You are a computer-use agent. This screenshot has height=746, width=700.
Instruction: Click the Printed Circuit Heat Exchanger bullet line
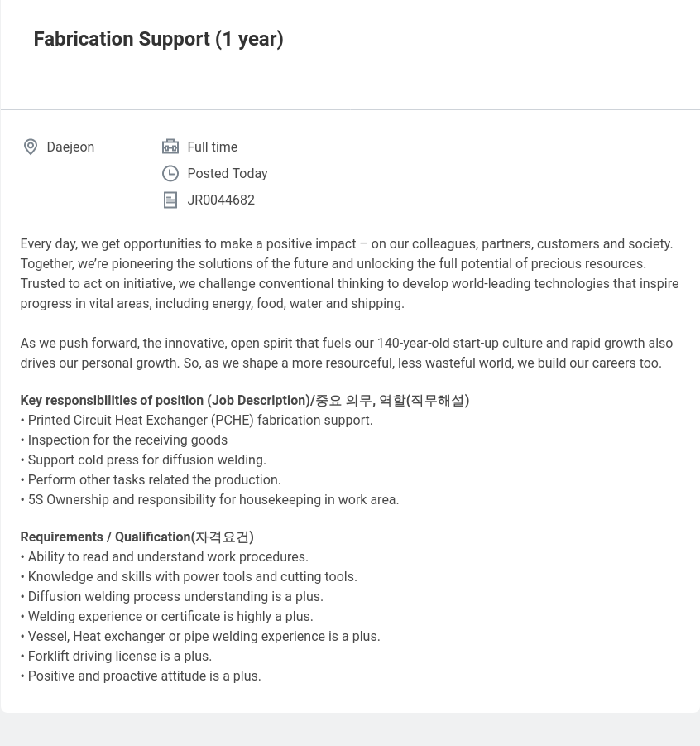(x=196, y=421)
